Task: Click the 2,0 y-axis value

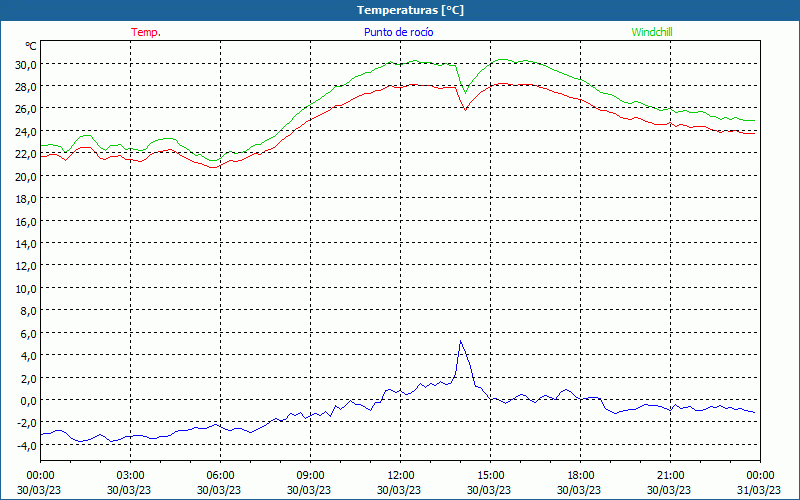Action: 29,379
